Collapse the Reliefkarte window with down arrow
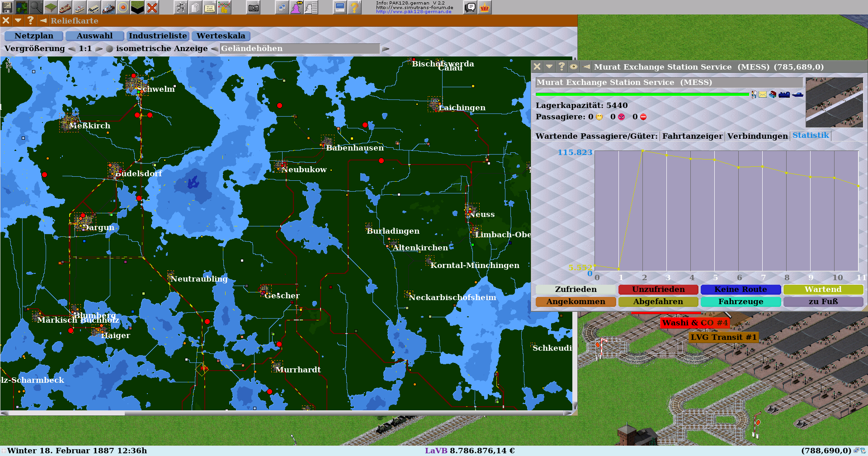Screen dimensions: 868x456 [18, 20]
